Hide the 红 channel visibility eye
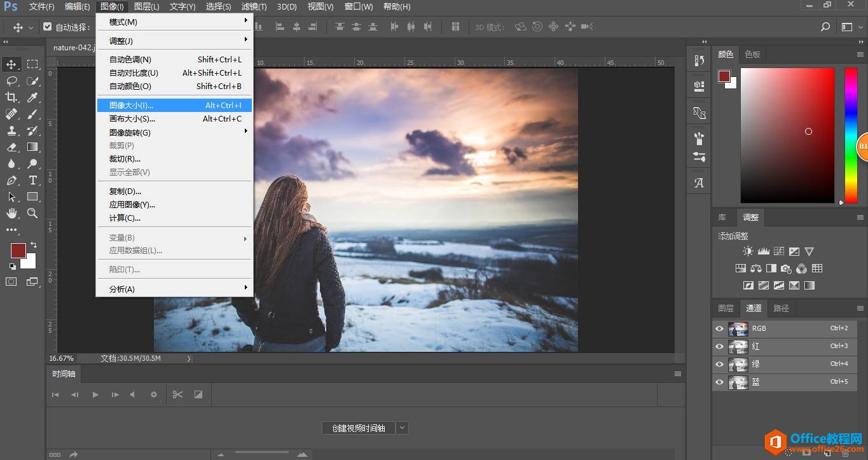Screen dimensions: 868x460 [719, 346]
